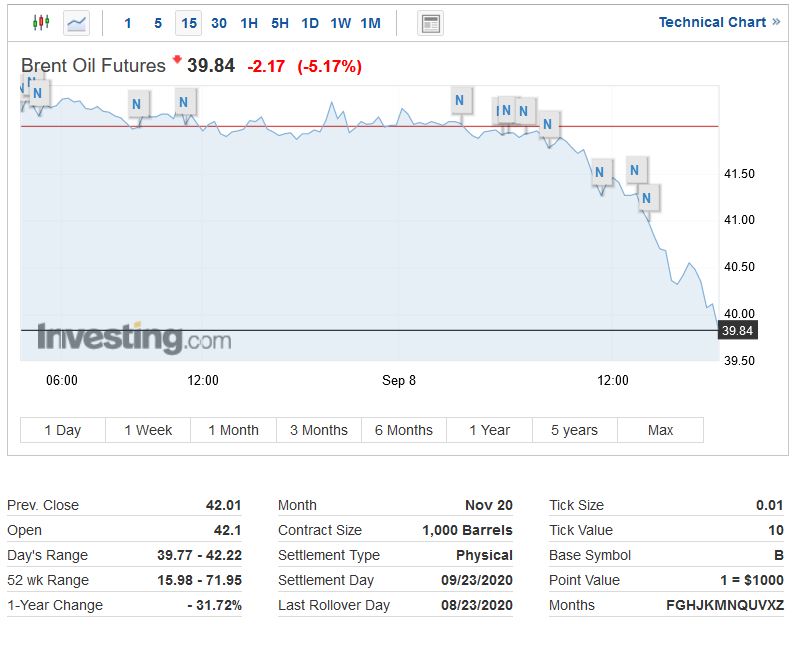
Task: Click the Month value Nov 20
Action: (488, 505)
